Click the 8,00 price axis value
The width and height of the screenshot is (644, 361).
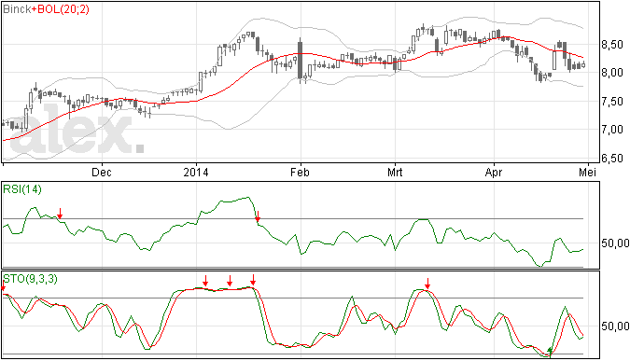pyautogui.click(x=612, y=73)
